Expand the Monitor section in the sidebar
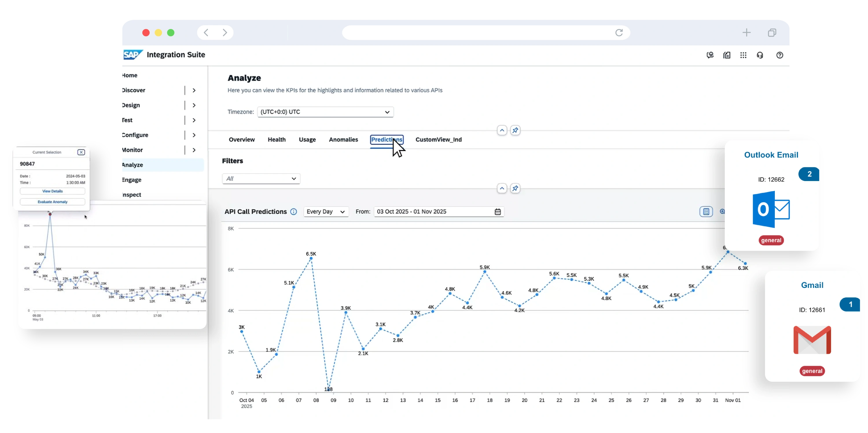This screenshot has height=433, width=868. coord(194,150)
